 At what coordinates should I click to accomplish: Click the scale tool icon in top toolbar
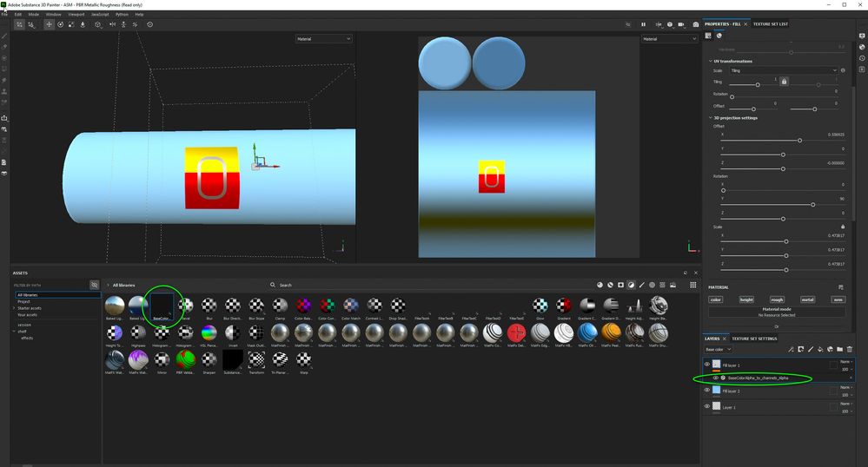pos(71,24)
